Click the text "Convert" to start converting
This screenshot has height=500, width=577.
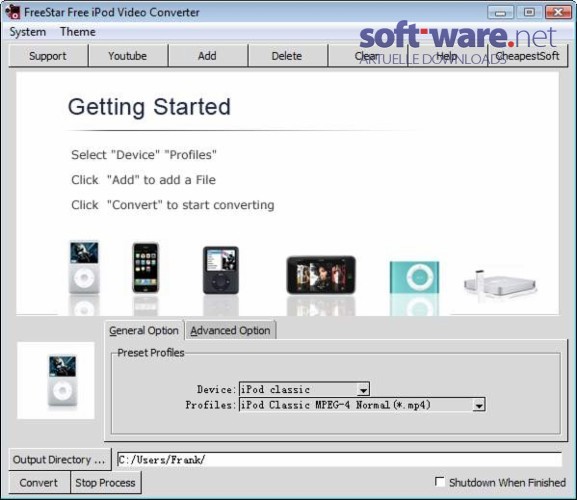tap(191, 205)
